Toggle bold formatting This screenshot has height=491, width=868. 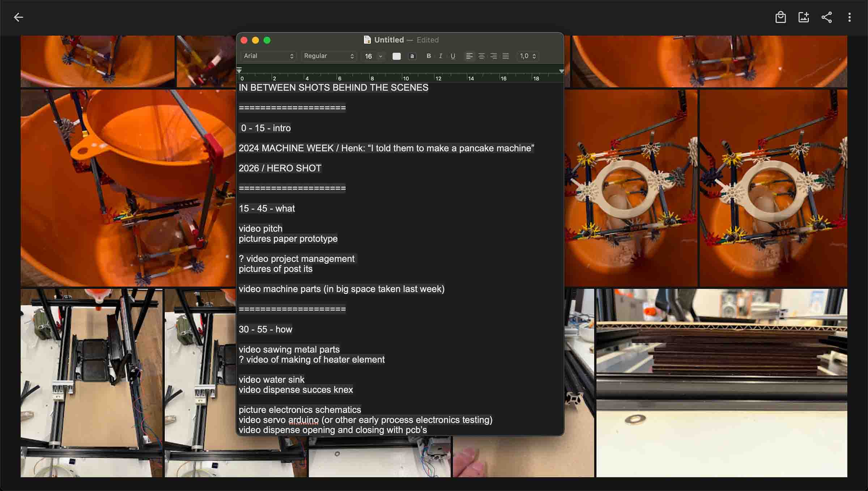(429, 56)
